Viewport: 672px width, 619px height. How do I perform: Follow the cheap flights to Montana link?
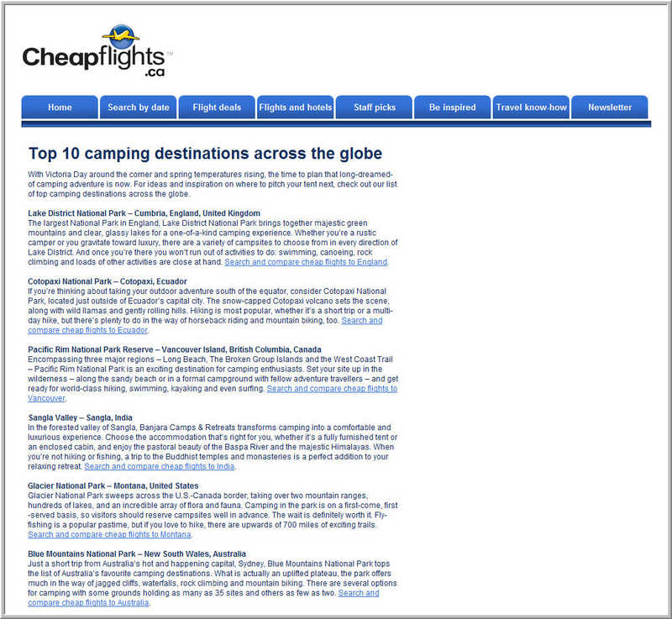[109, 534]
